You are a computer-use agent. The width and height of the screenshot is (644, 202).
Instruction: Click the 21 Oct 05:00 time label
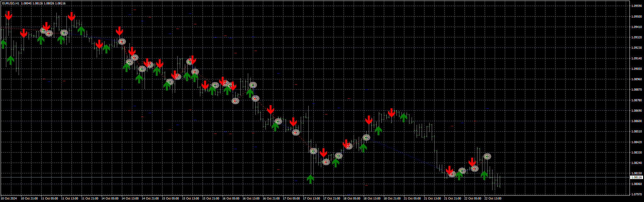click(x=412, y=199)
